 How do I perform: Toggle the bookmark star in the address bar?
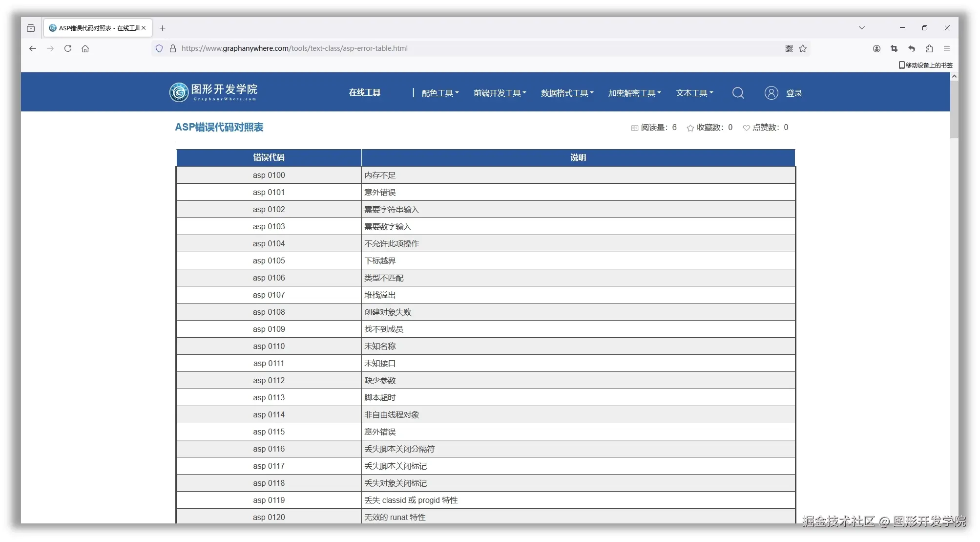click(803, 48)
